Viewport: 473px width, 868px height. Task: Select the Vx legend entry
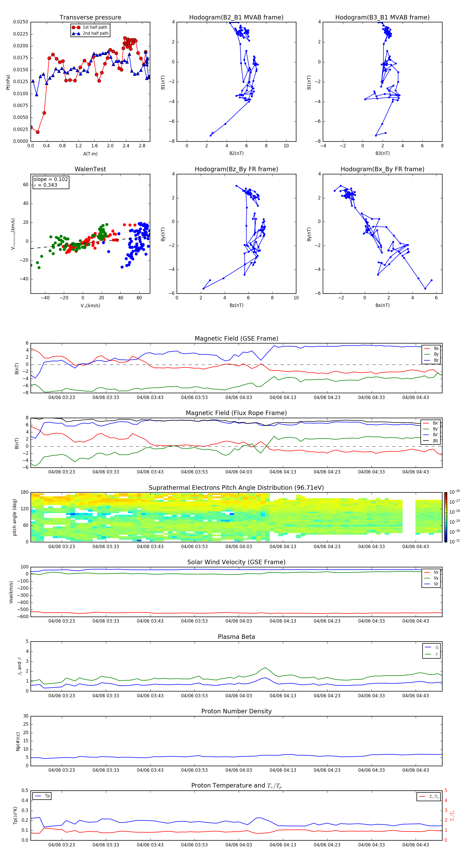[431, 572]
